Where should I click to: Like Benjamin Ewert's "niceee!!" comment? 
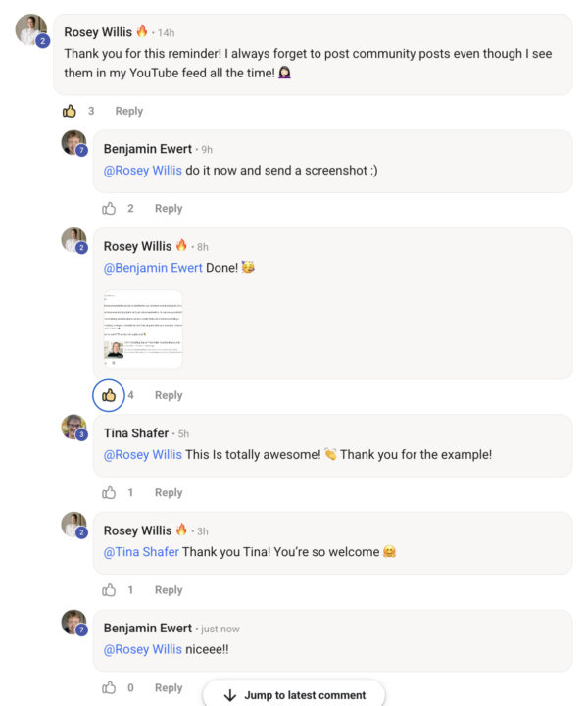pos(109,687)
